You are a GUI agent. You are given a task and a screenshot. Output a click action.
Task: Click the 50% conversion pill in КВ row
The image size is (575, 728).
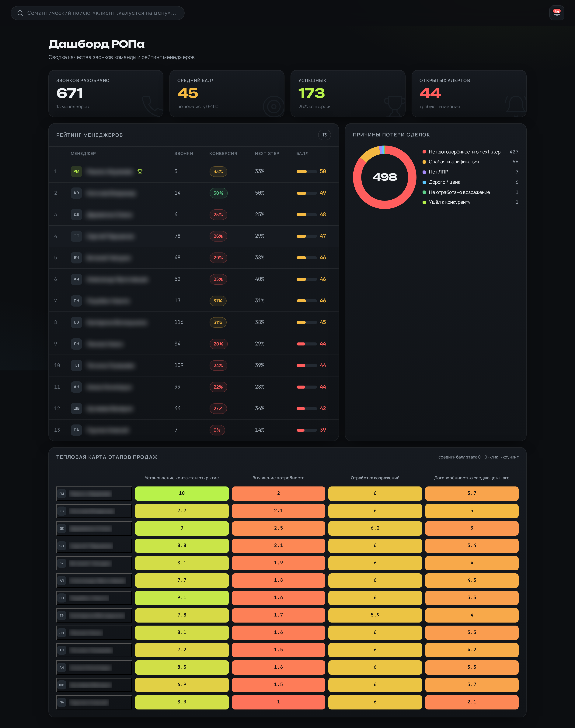pos(218,193)
